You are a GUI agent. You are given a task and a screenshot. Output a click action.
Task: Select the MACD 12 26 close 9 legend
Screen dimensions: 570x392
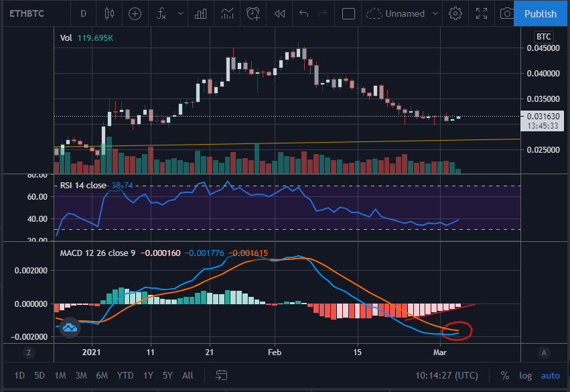(x=97, y=253)
